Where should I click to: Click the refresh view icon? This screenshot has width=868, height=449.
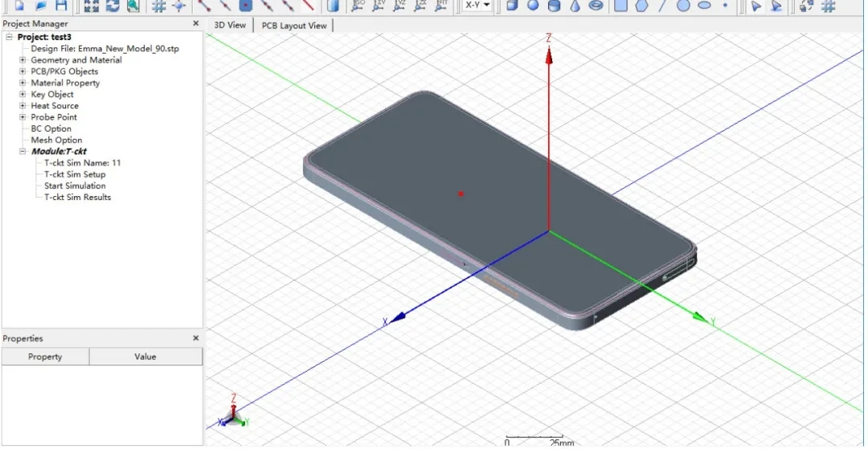[113, 5]
